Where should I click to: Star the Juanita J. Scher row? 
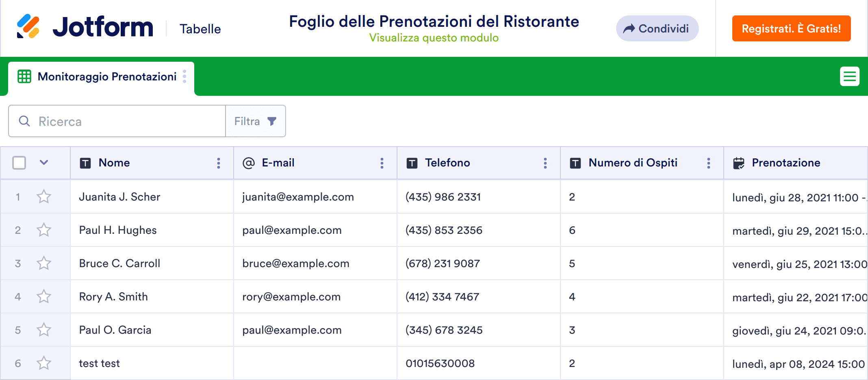click(x=44, y=197)
